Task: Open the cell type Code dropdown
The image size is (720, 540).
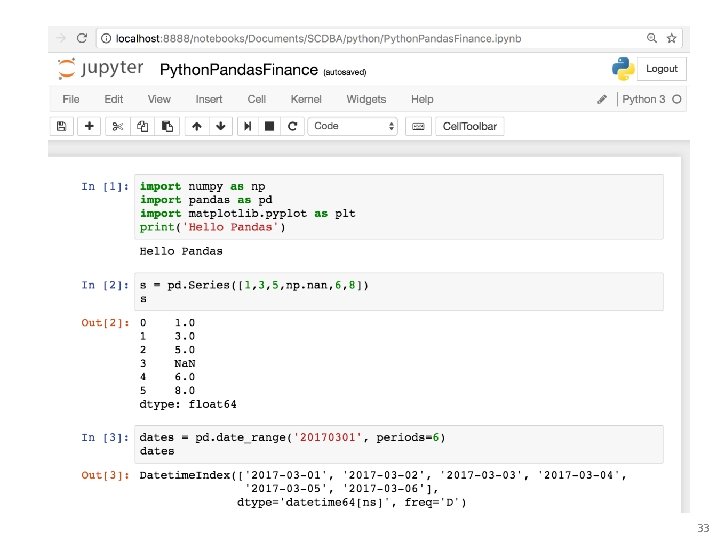Action: pyautogui.click(x=353, y=126)
